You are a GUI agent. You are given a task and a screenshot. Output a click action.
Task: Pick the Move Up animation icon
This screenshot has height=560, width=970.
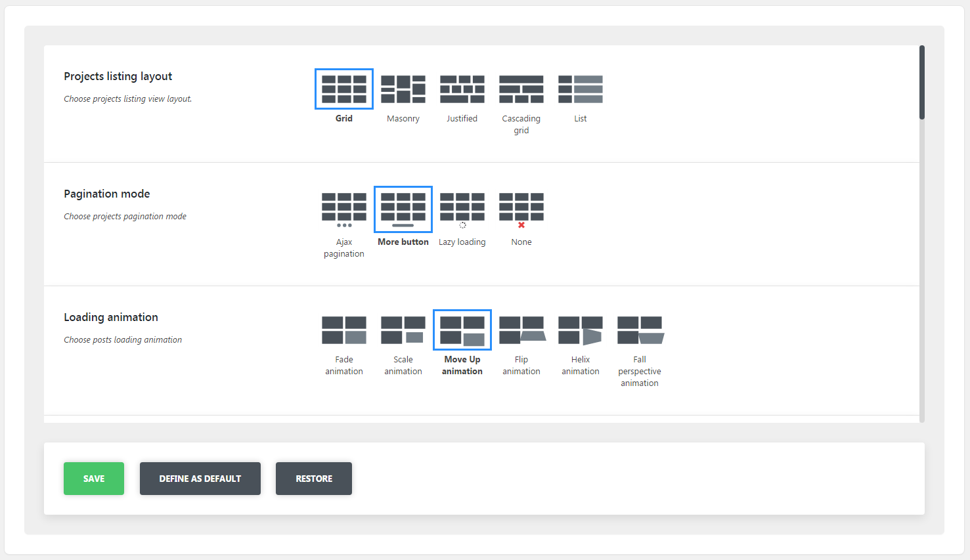(462, 330)
